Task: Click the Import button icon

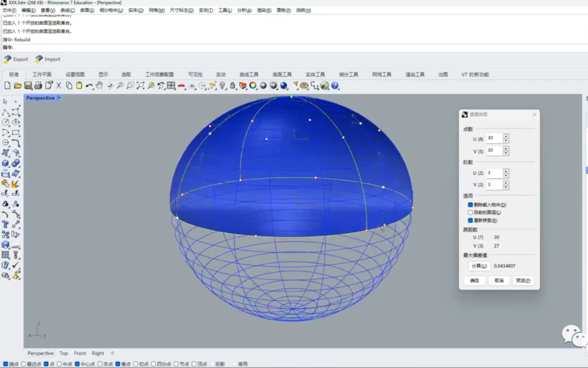Action: pyautogui.click(x=39, y=59)
